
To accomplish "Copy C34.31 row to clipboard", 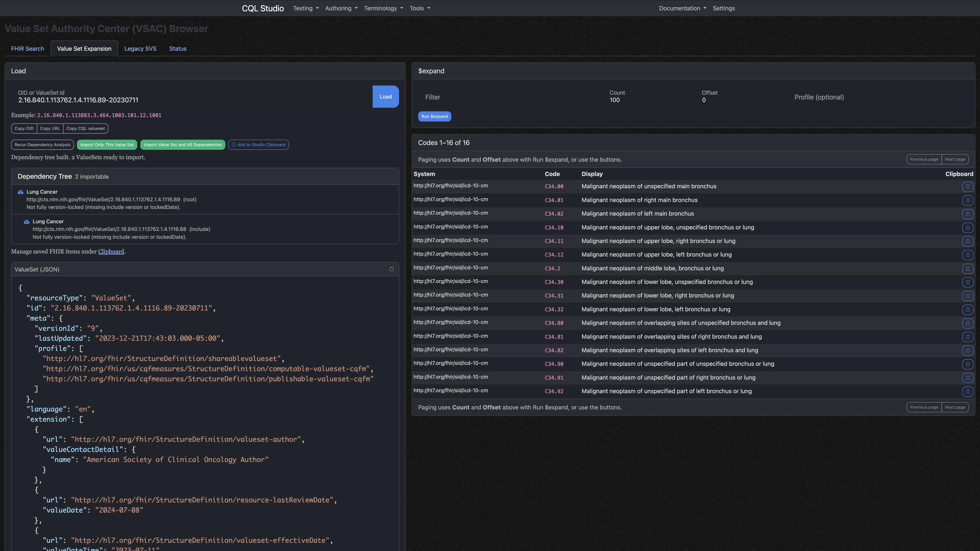I will point(967,296).
